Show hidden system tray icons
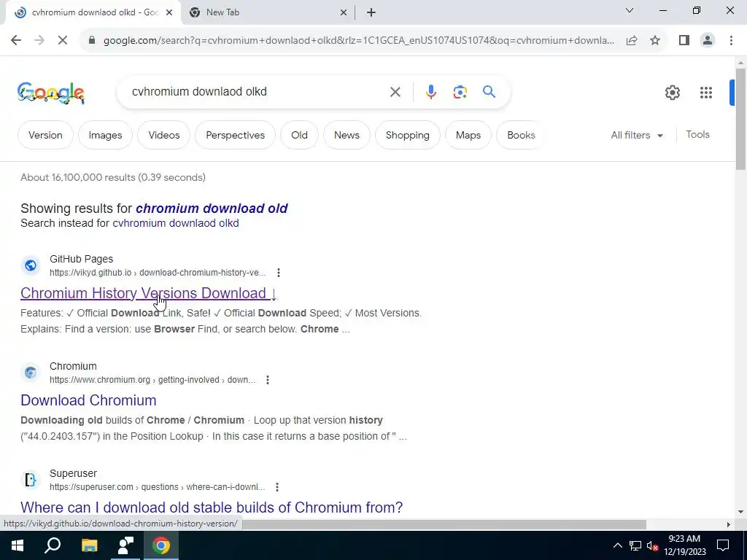 (617, 545)
